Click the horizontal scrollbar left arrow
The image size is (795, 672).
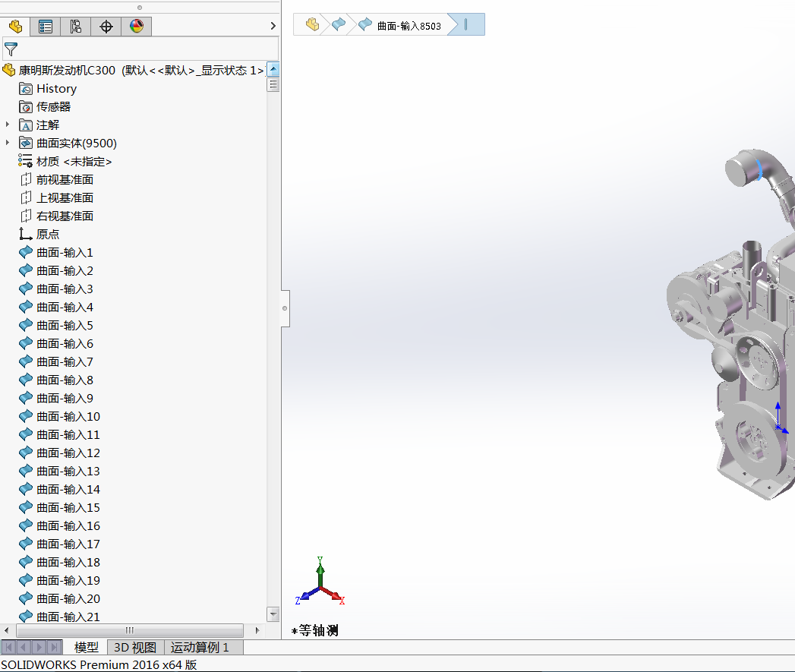(x=6, y=630)
